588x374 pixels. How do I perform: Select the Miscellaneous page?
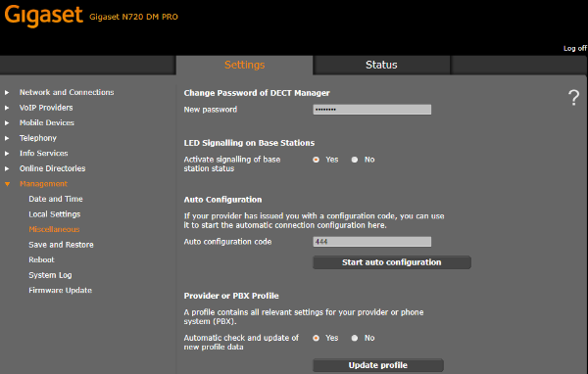[x=54, y=229]
